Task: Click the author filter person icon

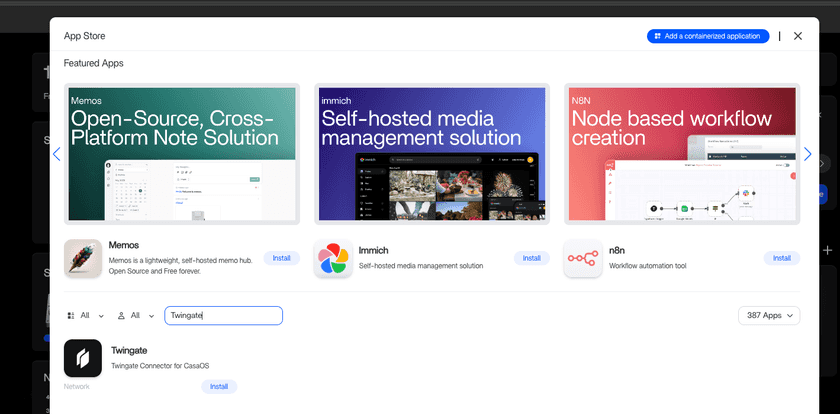Action: (121, 316)
